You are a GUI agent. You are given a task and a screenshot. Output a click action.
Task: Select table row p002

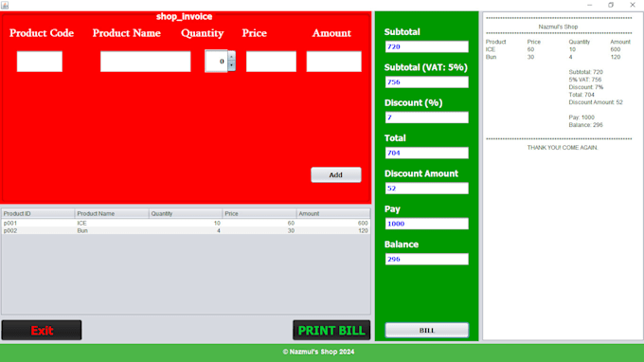point(186,231)
